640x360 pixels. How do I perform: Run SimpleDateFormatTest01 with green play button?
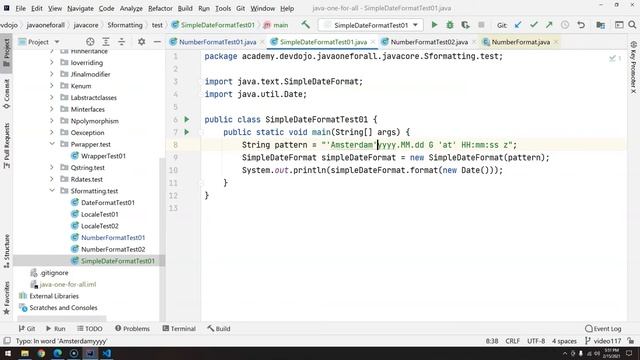(x=434, y=25)
